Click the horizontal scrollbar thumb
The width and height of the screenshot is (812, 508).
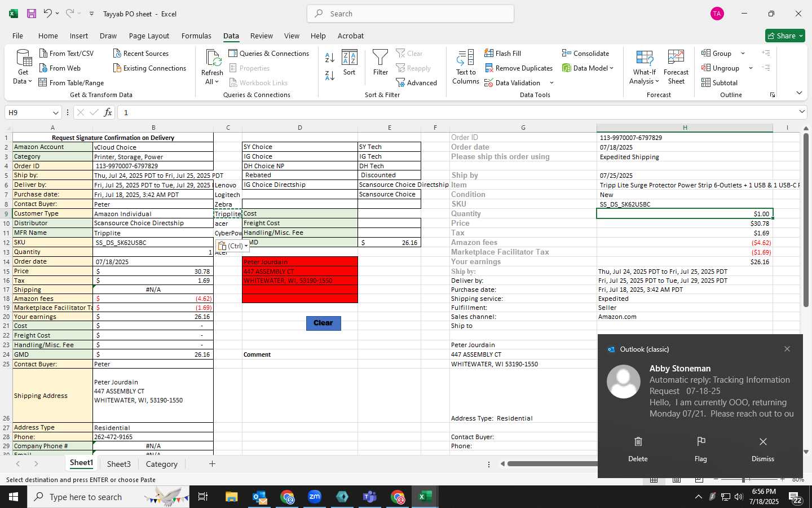point(553,464)
